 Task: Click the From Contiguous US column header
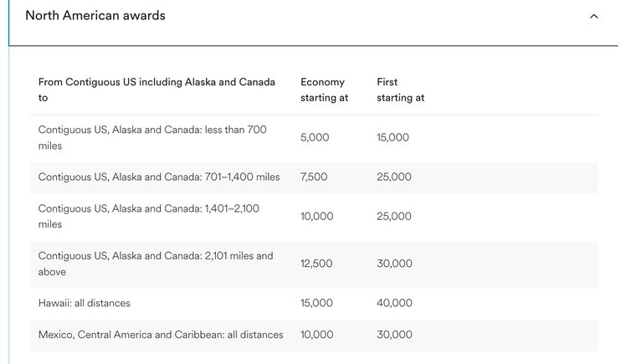[x=156, y=90]
